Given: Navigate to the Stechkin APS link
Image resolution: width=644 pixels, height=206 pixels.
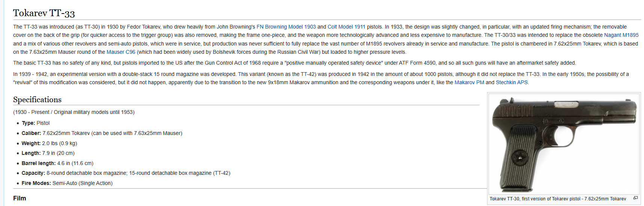Looking at the screenshot, I should coord(511,82).
